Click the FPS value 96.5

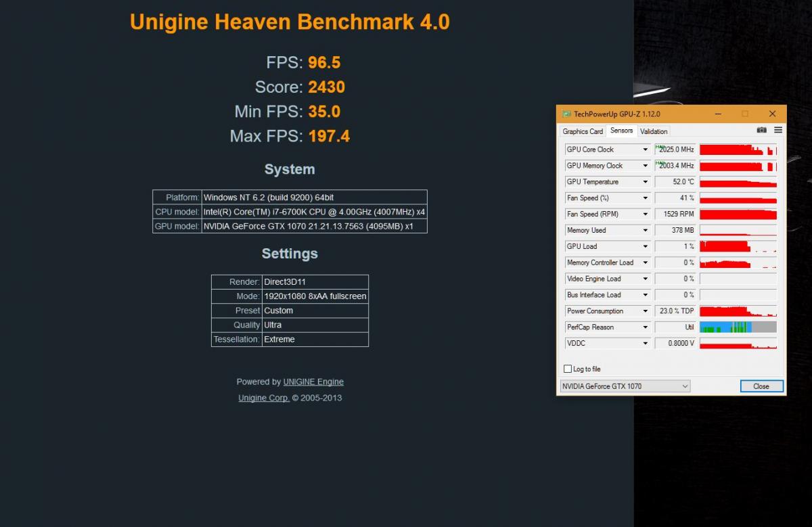324,63
